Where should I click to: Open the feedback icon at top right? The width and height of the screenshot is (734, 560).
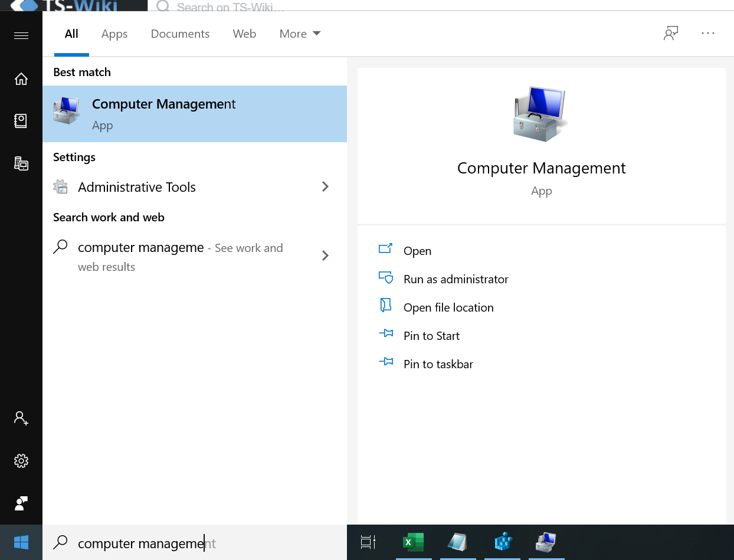click(670, 34)
